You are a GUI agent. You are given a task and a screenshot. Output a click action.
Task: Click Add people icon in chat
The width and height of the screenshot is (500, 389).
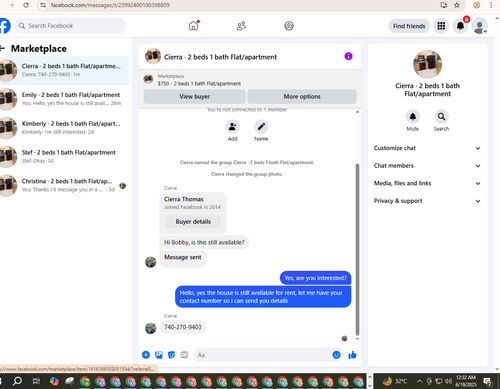(232, 127)
